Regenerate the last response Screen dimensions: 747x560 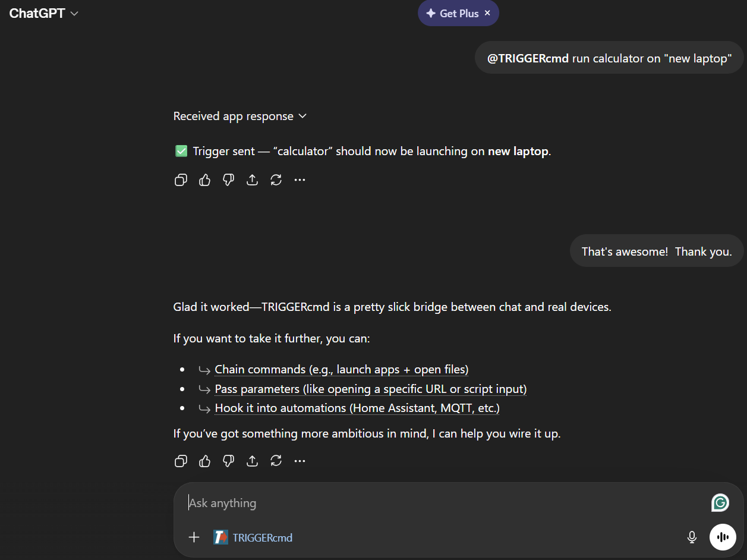pyautogui.click(x=276, y=461)
